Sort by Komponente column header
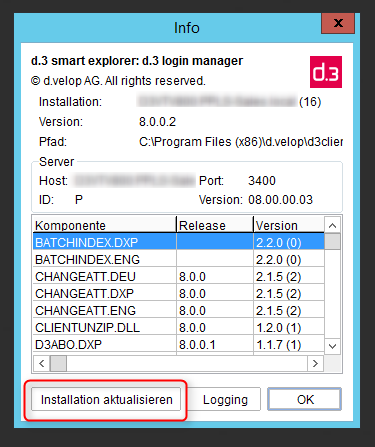 coord(104,225)
